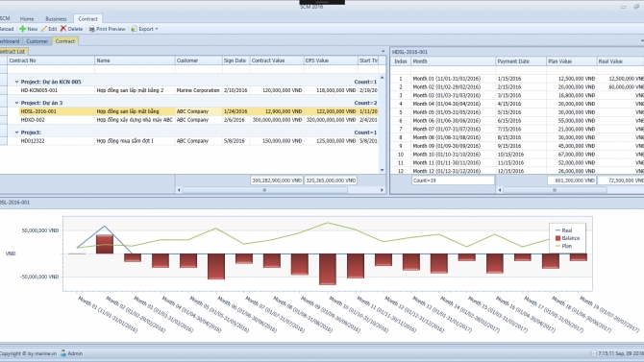Click the Month 10 balance bar in chart
This screenshot has width=644, height=362.
(x=328, y=269)
